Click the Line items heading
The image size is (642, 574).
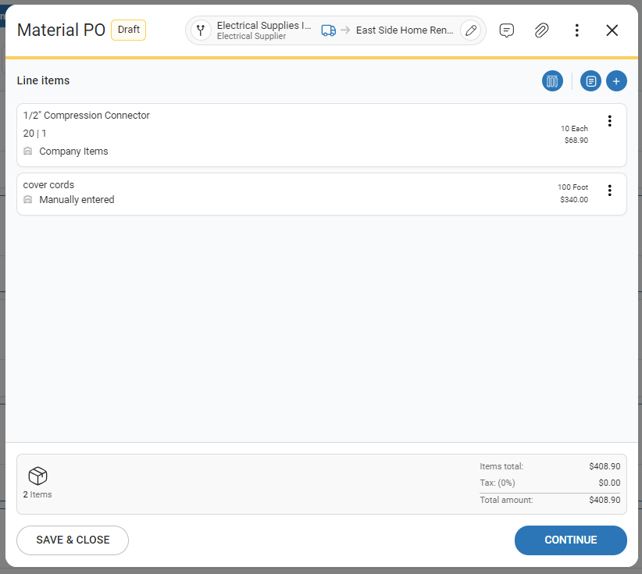[43, 81]
